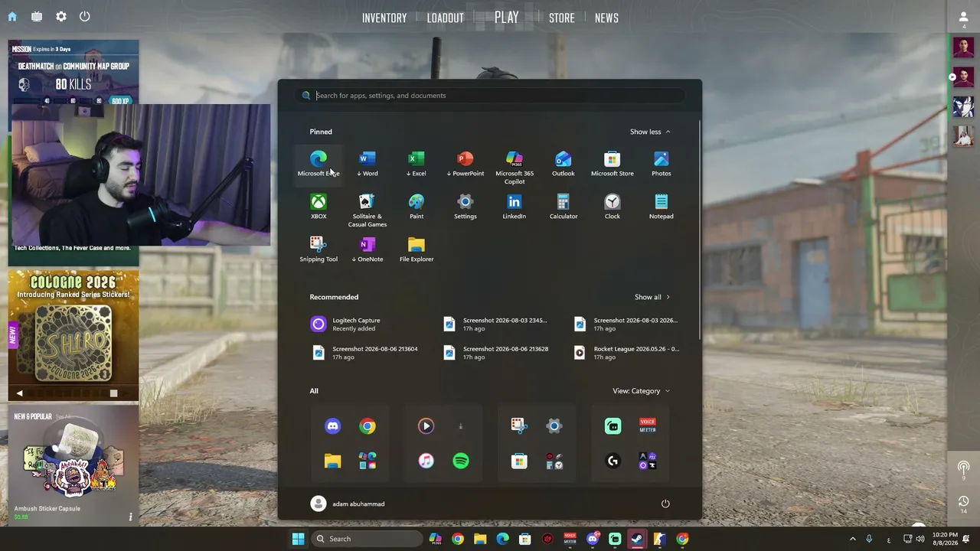Open adam abuhammad user account menu
The width and height of the screenshot is (980, 551).
[x=348, y=504]
